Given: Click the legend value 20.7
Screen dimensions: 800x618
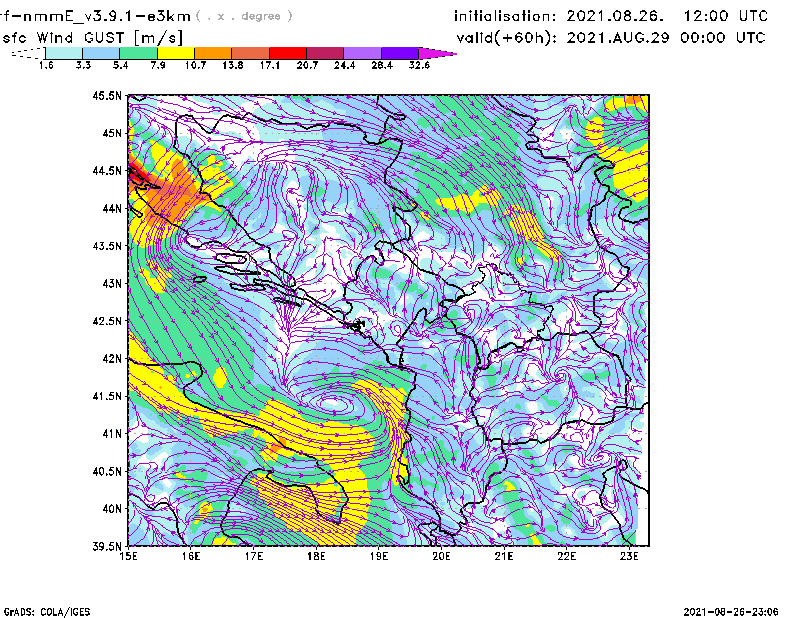Looking at the screenshot, I should coord(307,65).
